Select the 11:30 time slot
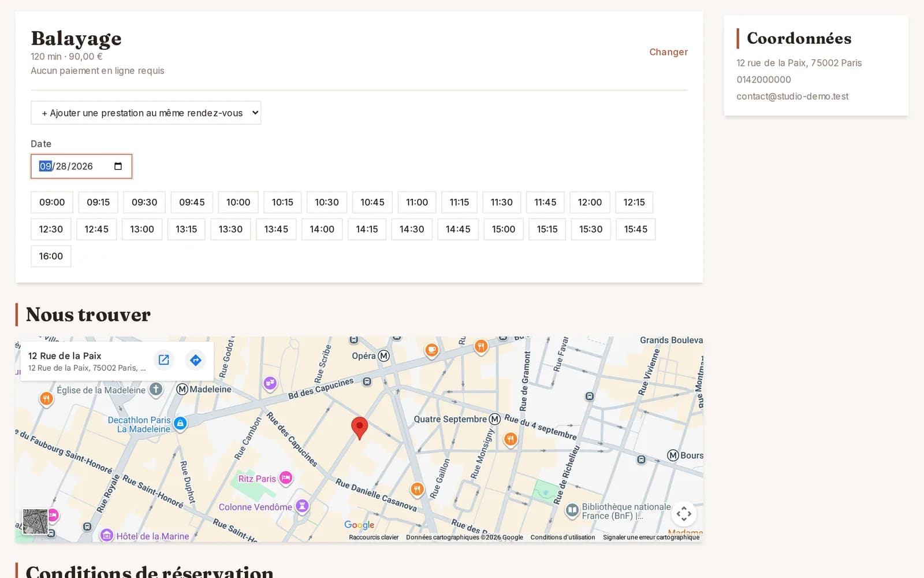This screenshot has height=578, width=924. tap(501, 202)
